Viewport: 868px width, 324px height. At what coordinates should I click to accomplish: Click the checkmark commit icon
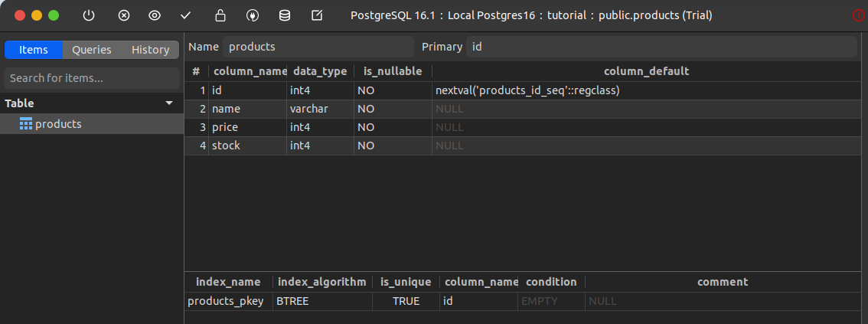click(185, 15)
